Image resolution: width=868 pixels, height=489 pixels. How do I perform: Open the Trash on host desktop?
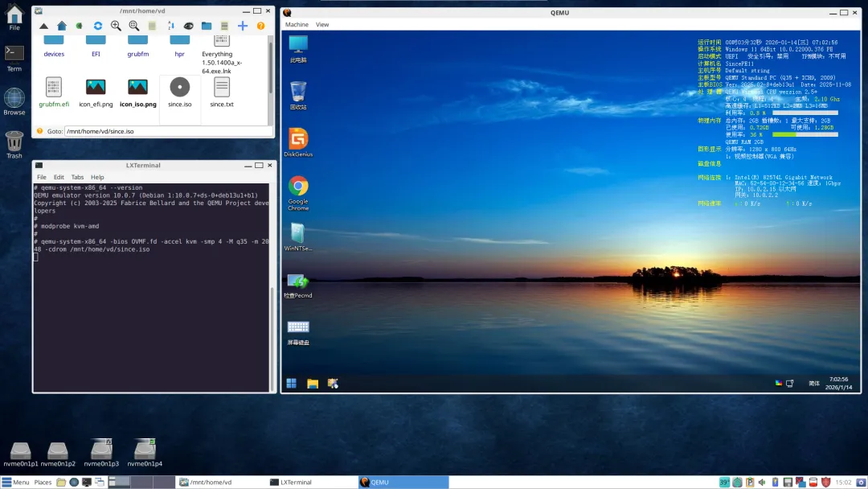[x=14, y=145]
